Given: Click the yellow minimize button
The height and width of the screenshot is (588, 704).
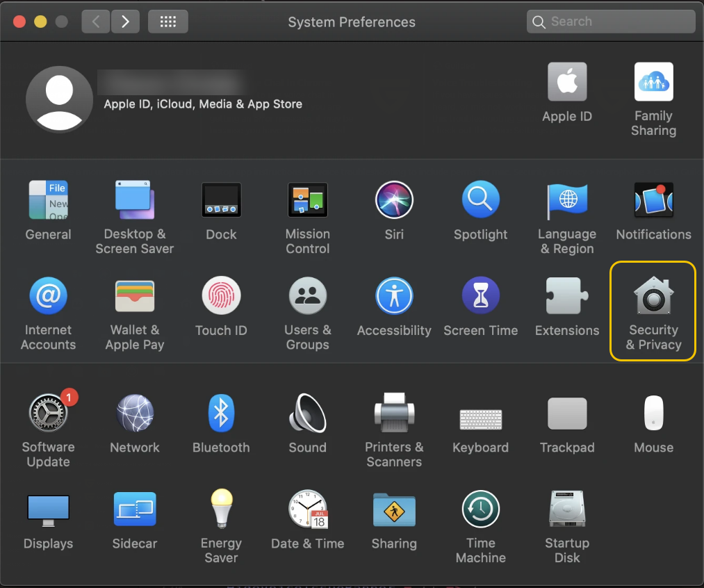Looking at the screenshot, I should [x=40, y=22].
